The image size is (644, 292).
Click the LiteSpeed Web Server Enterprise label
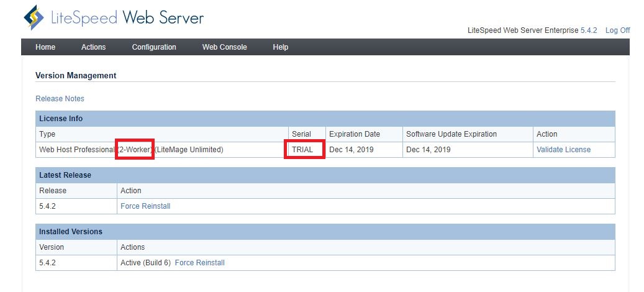(x=523, y=30)
